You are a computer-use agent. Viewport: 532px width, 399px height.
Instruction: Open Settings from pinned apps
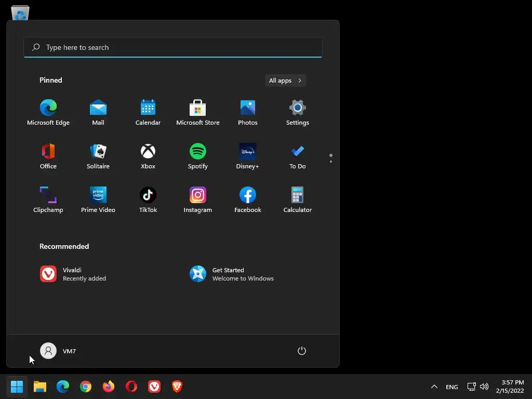tap(298, 113)
